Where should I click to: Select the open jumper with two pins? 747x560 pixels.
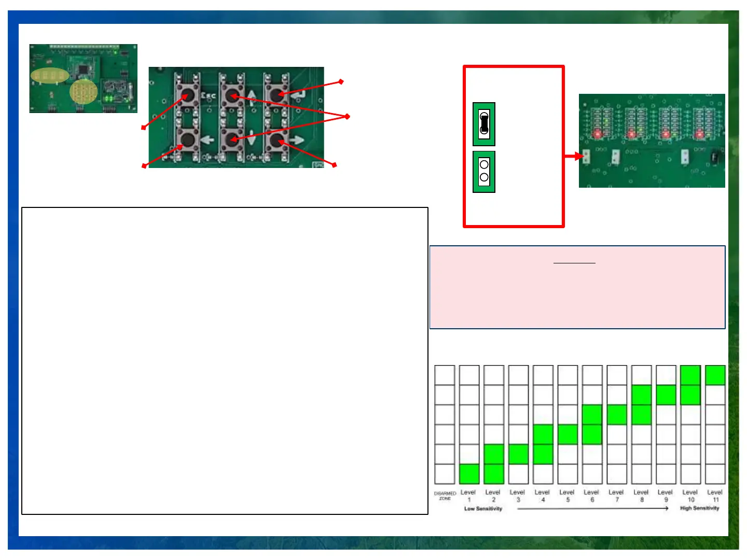(x=484, y=172)
